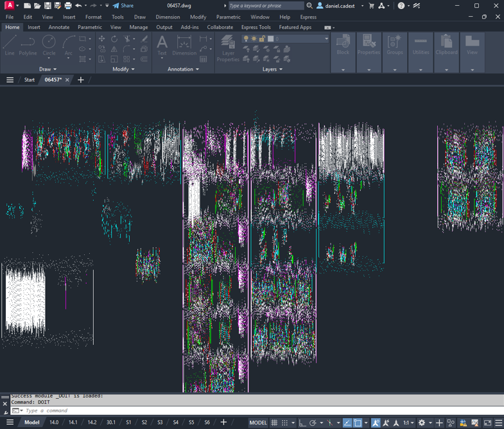
Task: Switch to the Annotate ribbon tab
Action: [x=59, y=28]
